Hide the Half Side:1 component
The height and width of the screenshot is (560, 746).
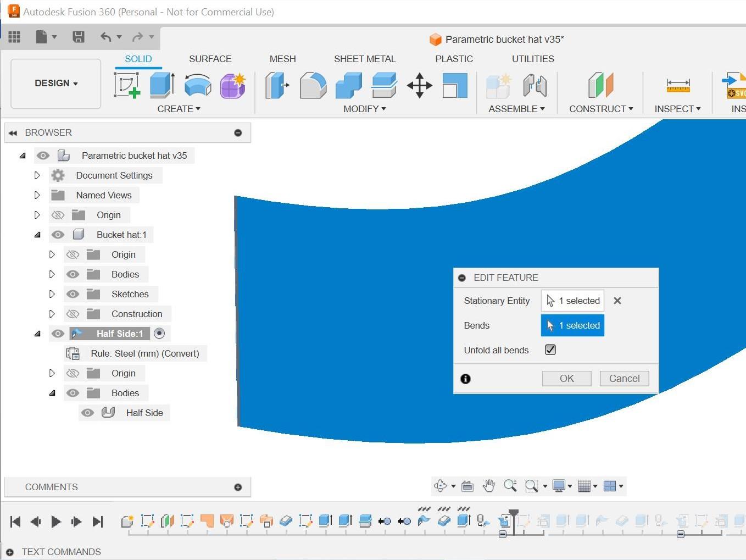[58, 334]
